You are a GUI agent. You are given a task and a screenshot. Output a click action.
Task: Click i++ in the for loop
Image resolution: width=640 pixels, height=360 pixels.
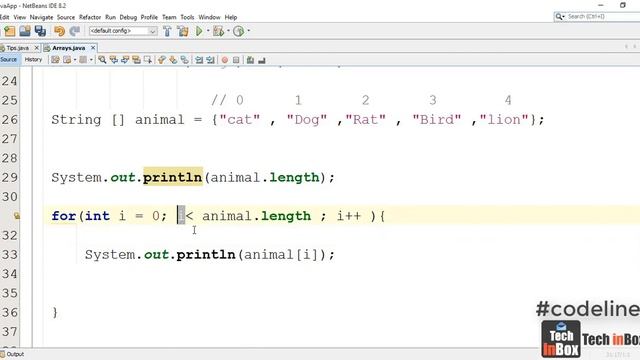tap(349, 216)
